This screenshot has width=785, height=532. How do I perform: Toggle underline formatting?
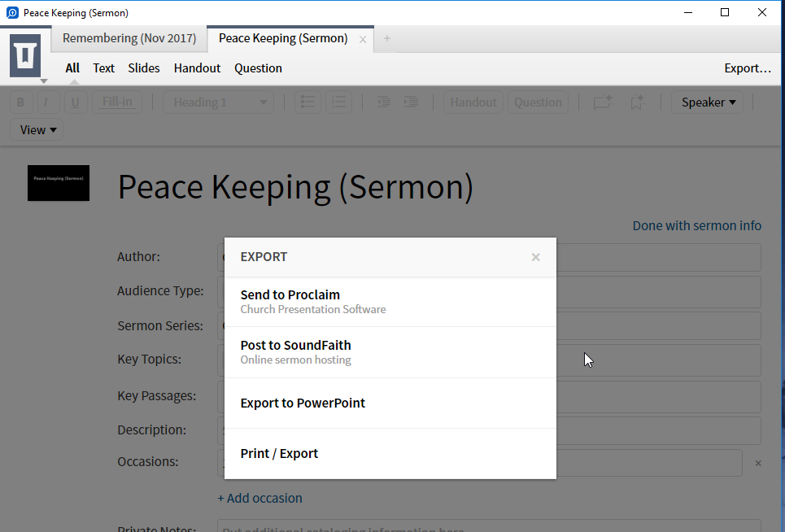point(75,102)
